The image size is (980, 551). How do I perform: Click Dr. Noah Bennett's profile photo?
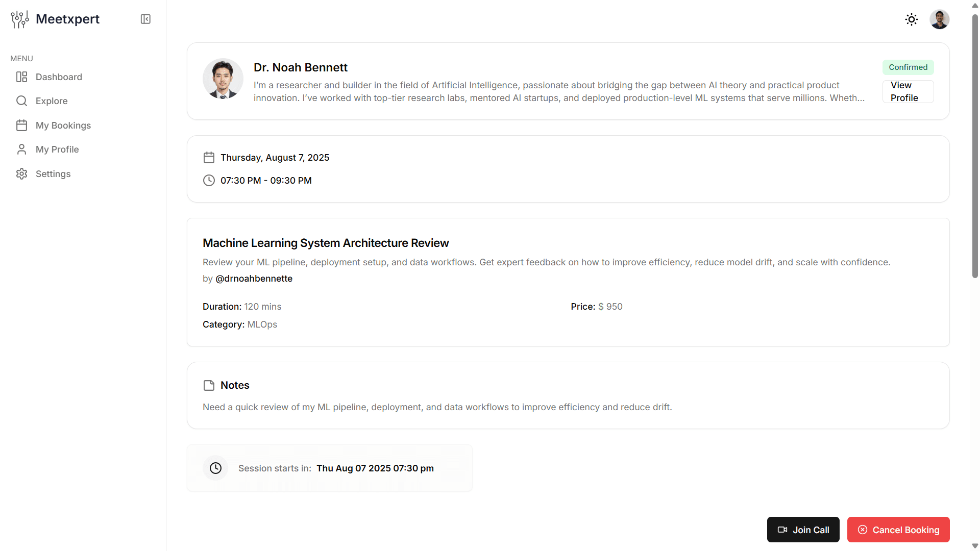[223, 79]
